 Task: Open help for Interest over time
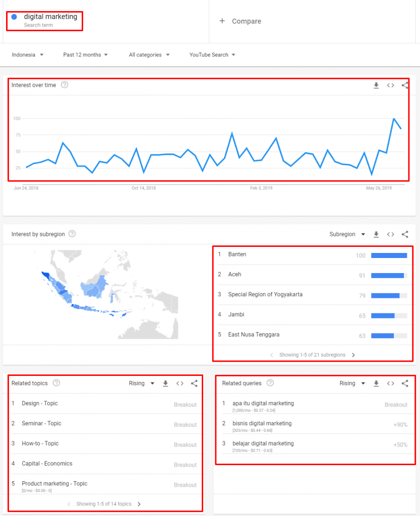point(65,85)
